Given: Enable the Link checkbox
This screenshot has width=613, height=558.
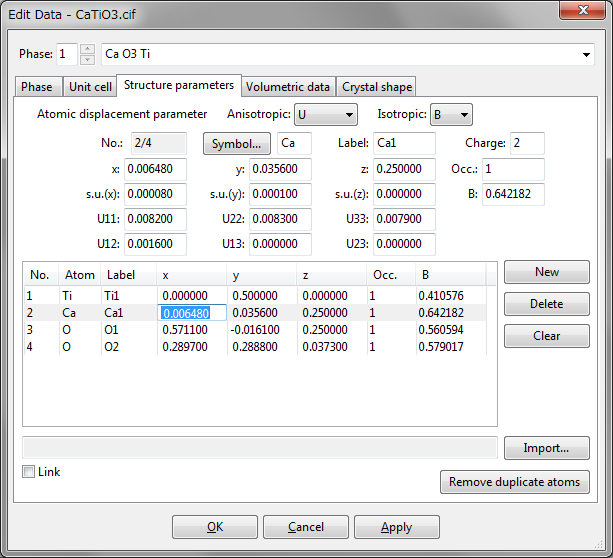Looking at the screenshot, I should point(29,472).
